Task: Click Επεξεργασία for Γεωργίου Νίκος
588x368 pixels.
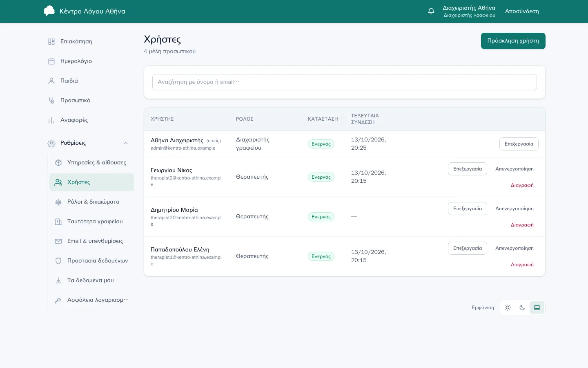Action: tap(468, 169)
